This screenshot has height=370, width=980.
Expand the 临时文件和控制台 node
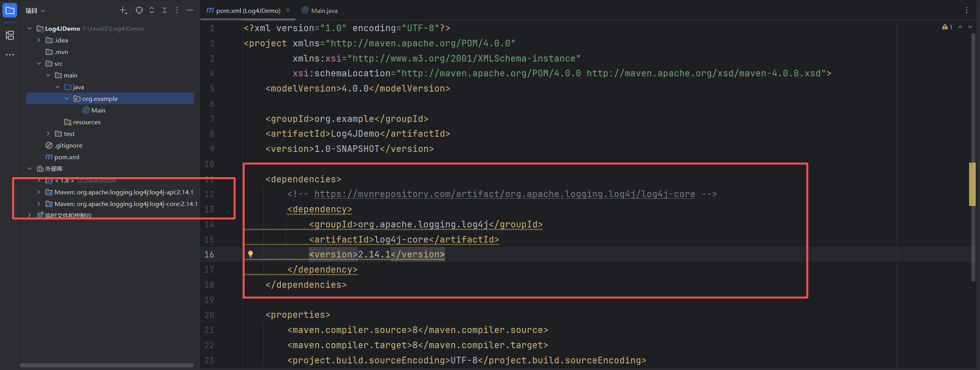point(30,215)
